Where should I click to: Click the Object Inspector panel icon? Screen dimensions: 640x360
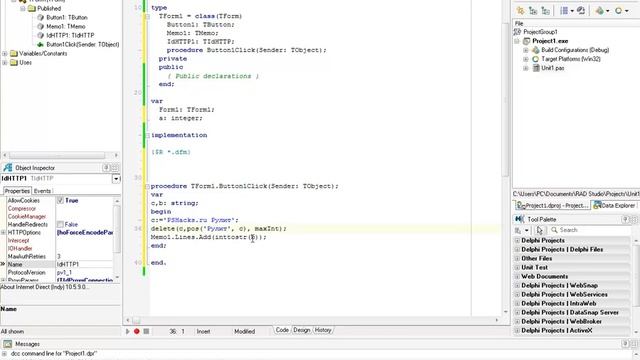7,168
